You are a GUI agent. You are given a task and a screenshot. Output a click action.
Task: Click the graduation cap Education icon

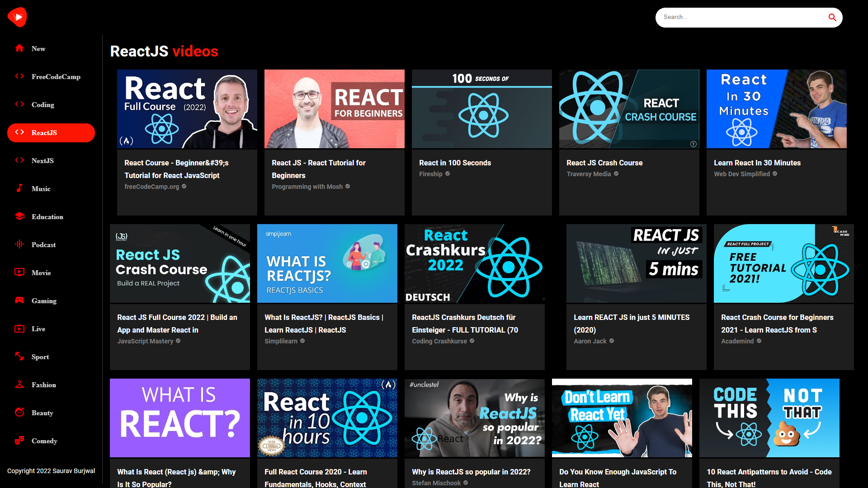click(19, 216)
